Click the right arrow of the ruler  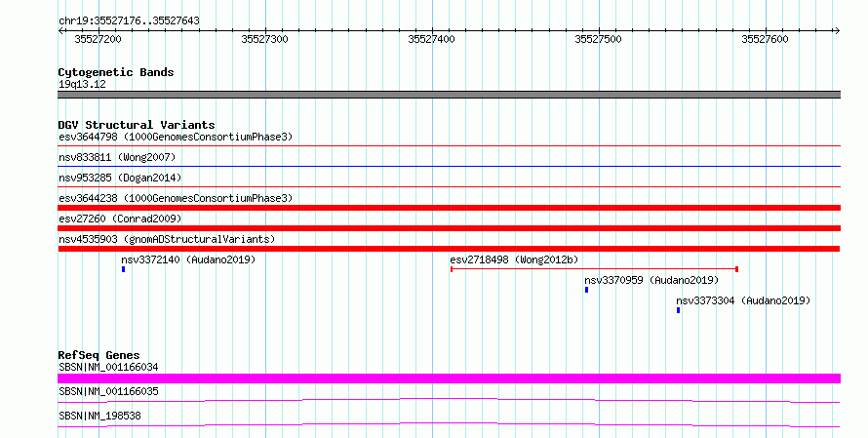pos(837,31)
